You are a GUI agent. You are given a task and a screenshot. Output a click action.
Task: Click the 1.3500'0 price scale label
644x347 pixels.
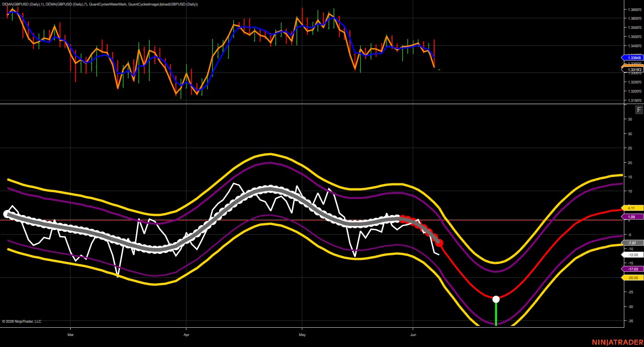(634, 37)
